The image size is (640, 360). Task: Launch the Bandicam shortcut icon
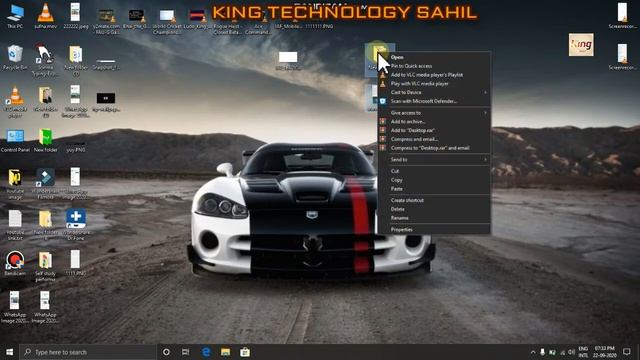(x=15, y=263)
